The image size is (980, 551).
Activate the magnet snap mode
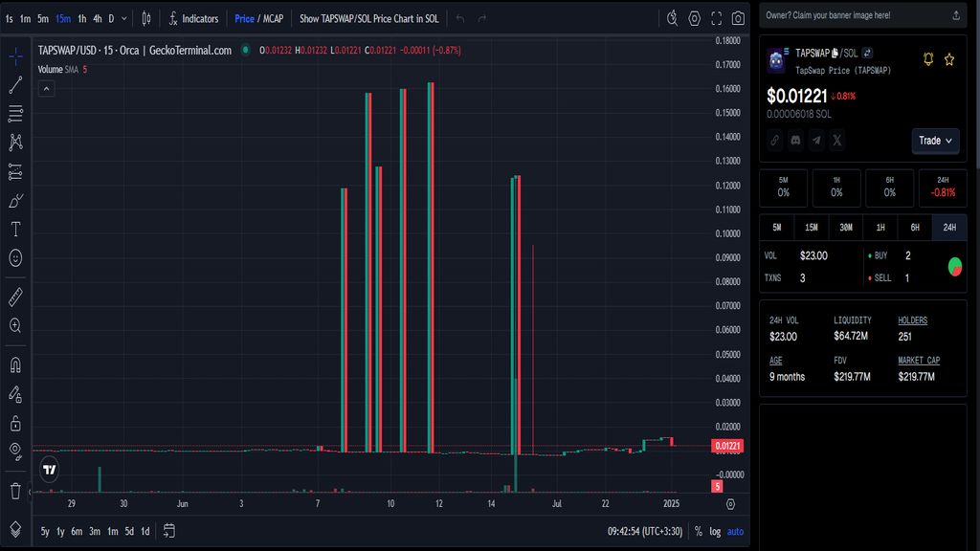(15, 364)
